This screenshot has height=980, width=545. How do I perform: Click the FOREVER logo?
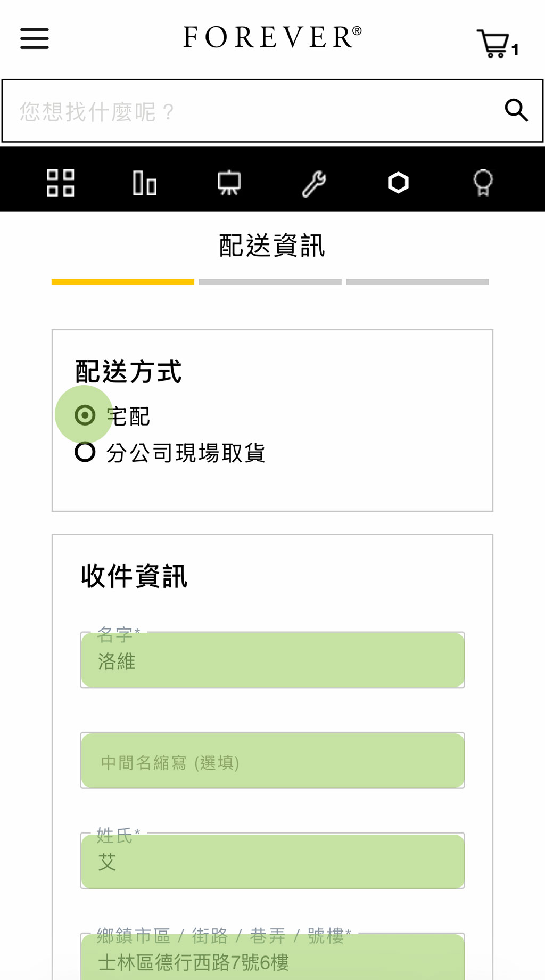[x=272, y=37]
